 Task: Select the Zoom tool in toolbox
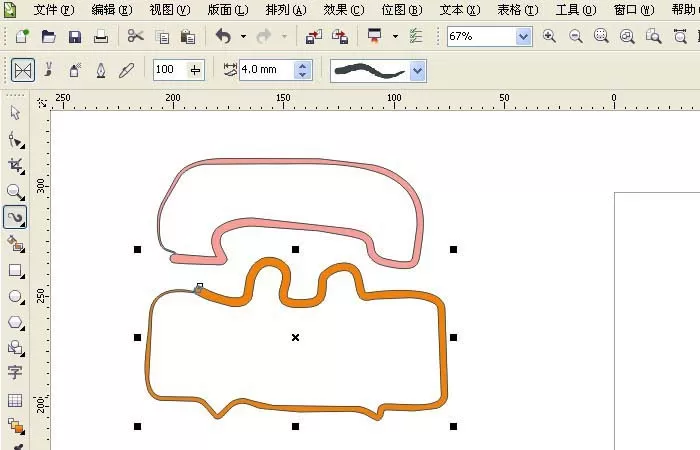click(16, 192)
